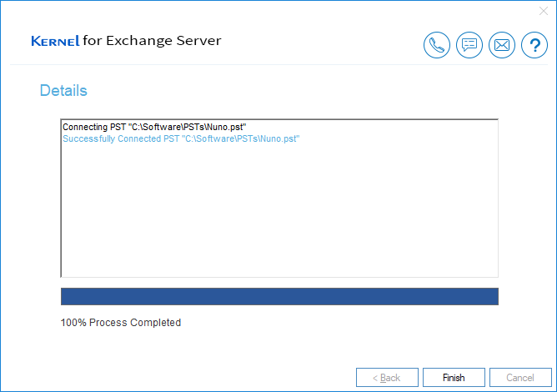
Task: Go to the previous step with Back
Action: click(387, 378)
